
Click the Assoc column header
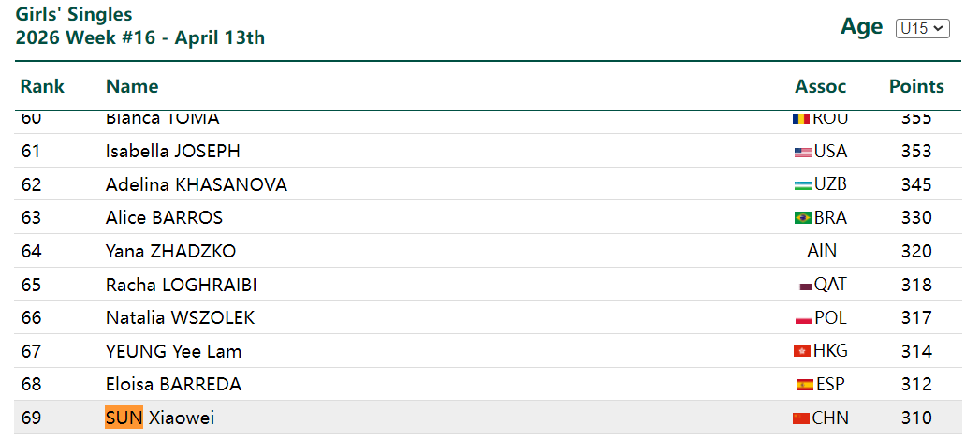pyautogui.click(x=820, y=87)
